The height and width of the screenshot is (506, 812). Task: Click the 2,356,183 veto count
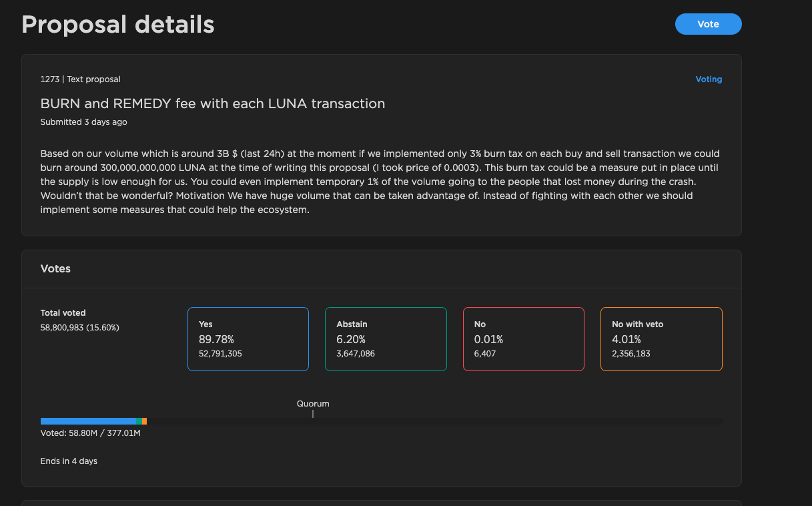631,354
